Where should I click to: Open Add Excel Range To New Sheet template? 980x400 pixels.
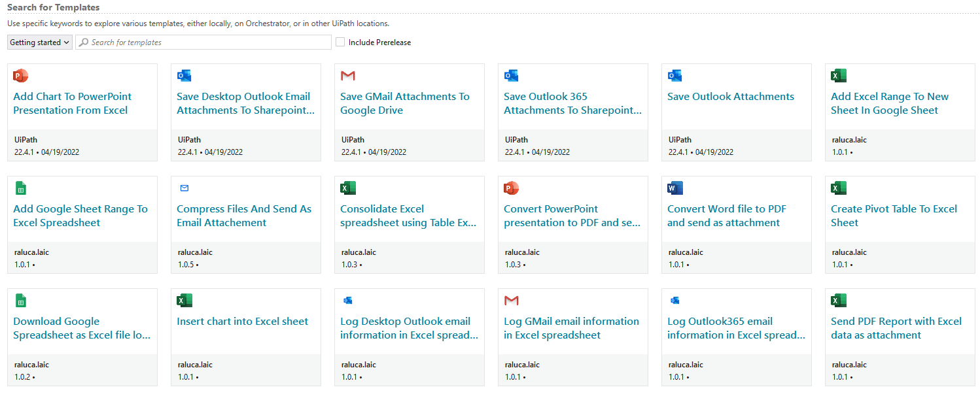890,103
